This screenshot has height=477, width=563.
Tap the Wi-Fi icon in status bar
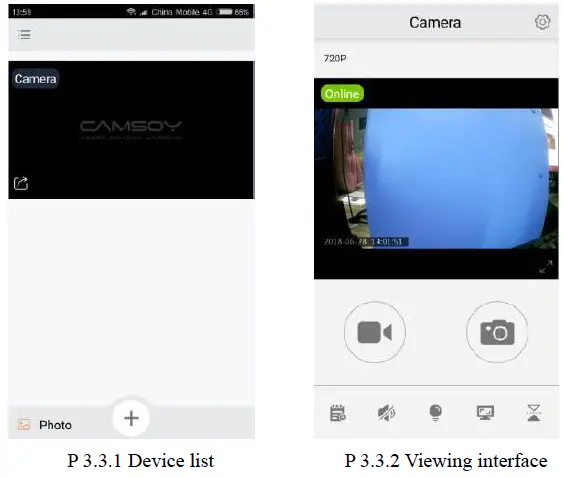click(131, 11)
